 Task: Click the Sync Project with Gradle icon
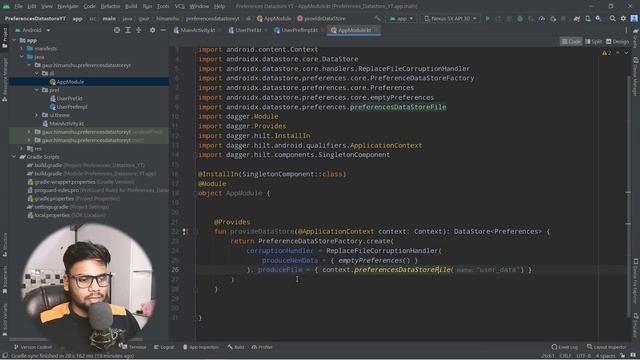[577, 18]
